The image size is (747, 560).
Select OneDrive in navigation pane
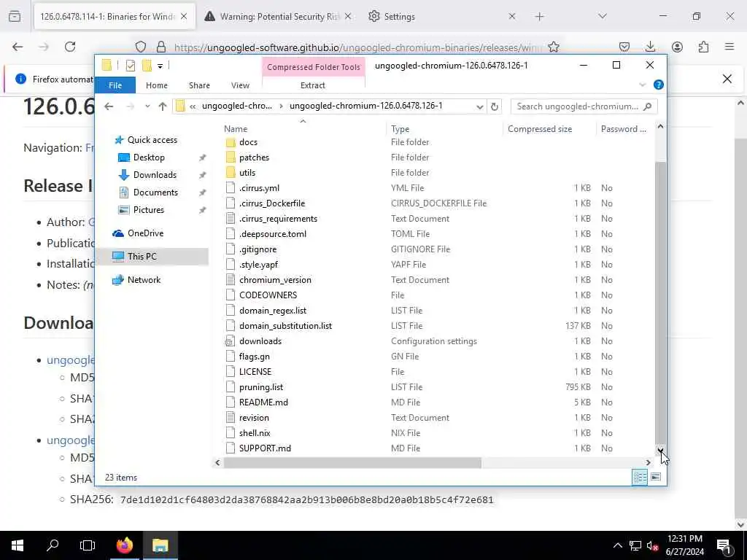(x=145, y=233)
